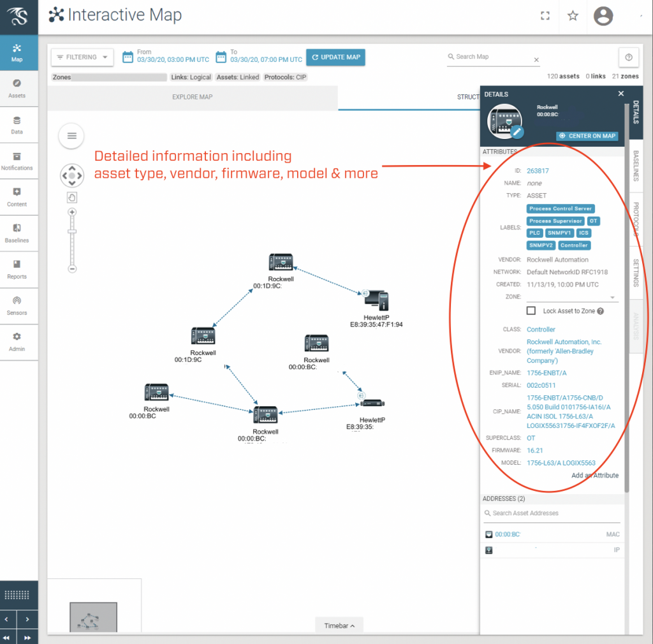Click Search Asset Addresses field
The height and width of the screenshot is (644, 653).
pos(552,513)
